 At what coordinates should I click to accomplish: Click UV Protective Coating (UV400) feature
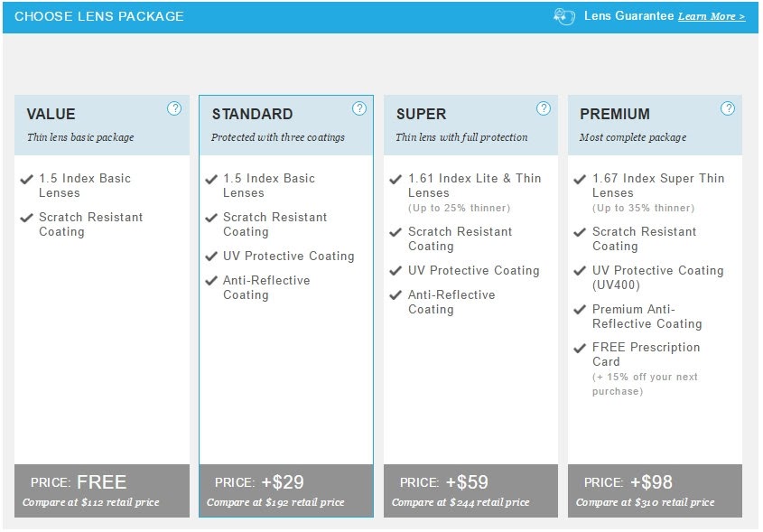point(657,277)
